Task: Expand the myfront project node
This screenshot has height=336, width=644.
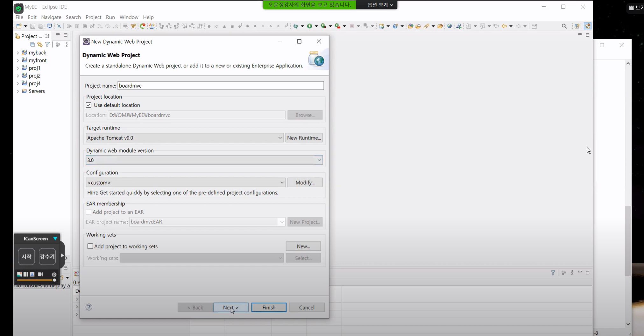Action: (x=18, y=61)
